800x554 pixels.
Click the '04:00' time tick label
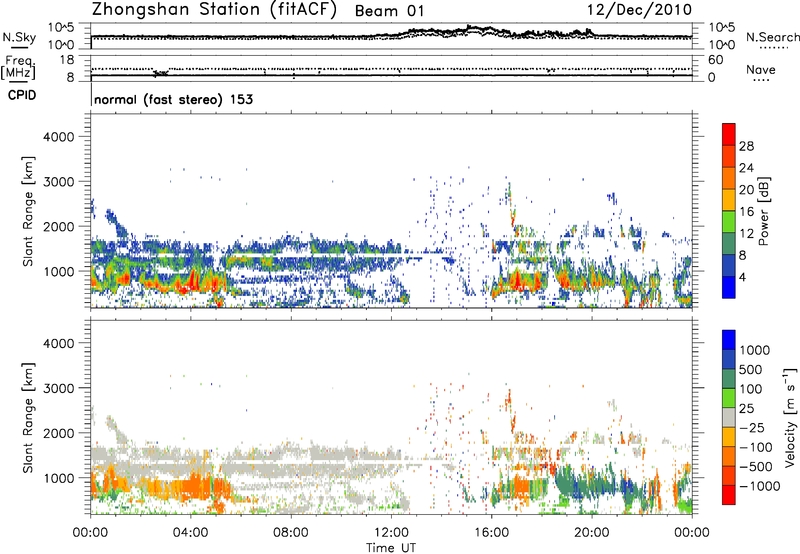coord(190,533)
